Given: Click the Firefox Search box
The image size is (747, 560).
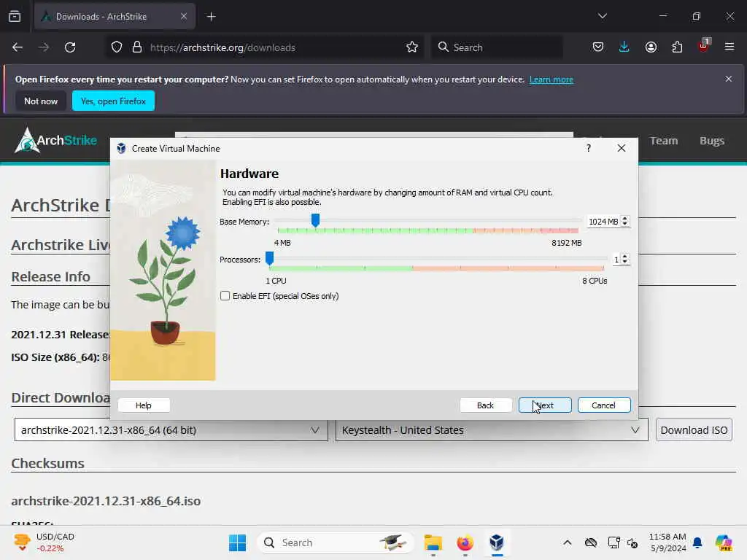Looking at the screenshot, I should coord(498,47).
